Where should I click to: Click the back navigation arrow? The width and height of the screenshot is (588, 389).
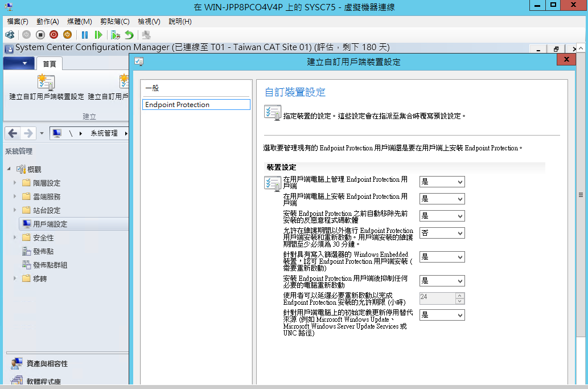point(13,133)
